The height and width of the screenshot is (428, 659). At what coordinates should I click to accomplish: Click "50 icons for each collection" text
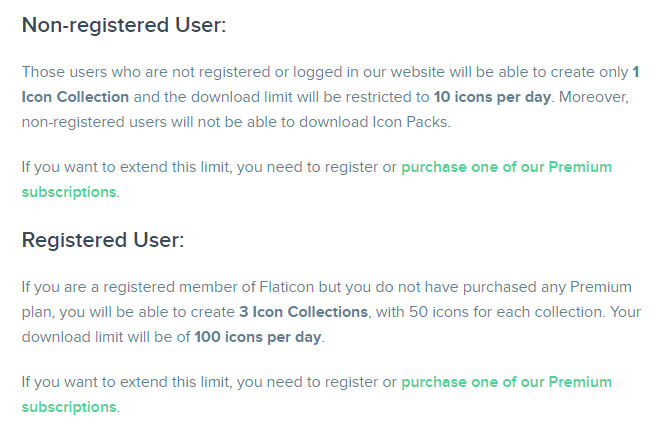coord(506,312)
